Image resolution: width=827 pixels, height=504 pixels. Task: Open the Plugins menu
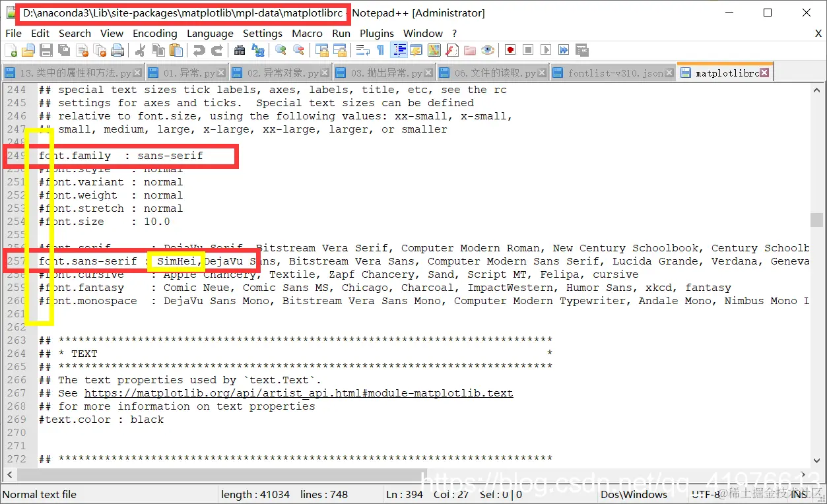[x=377, y=33]
